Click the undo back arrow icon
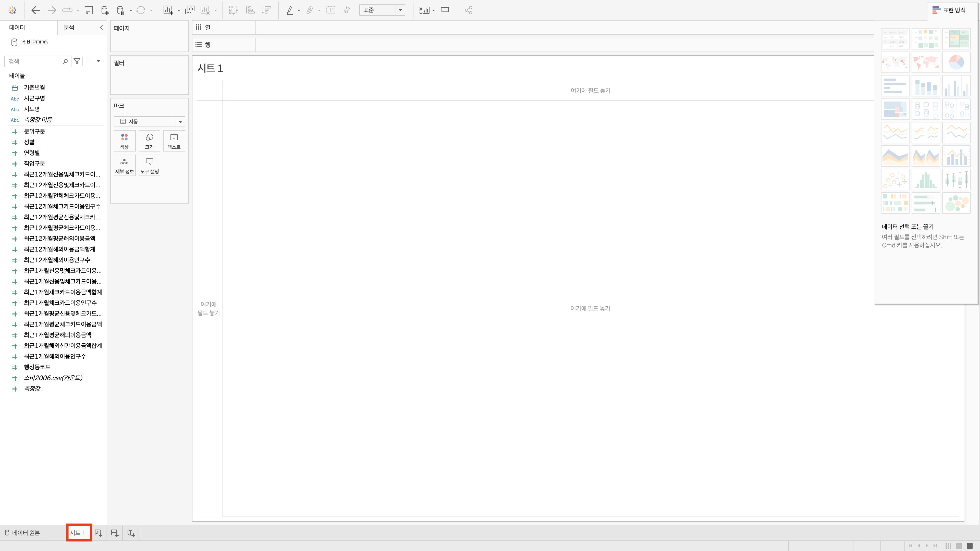Screen dimensions: 980x551 pos(35,10)
